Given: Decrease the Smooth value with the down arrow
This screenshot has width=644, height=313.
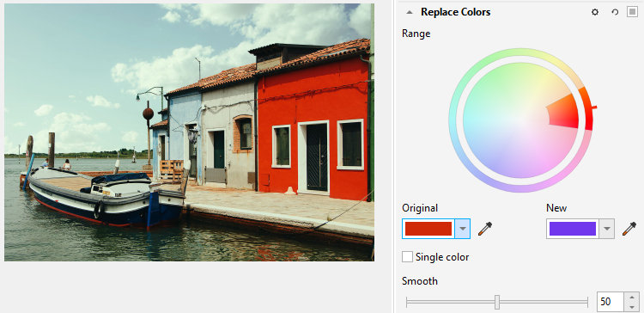Looking at the screenshot, I should point(632,307).
